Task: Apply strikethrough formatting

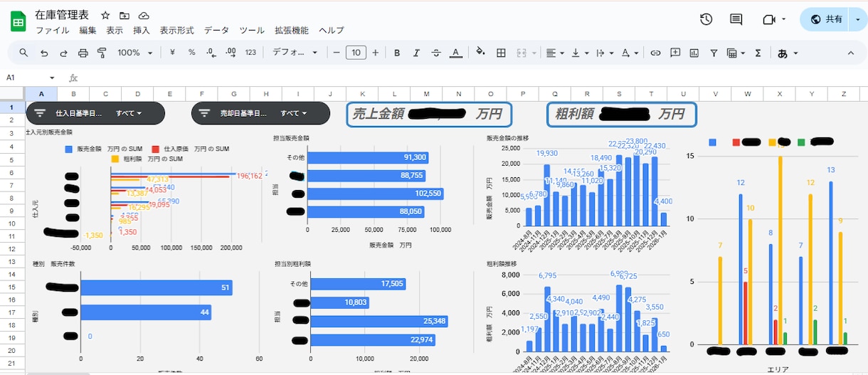Action: [436, 53]
